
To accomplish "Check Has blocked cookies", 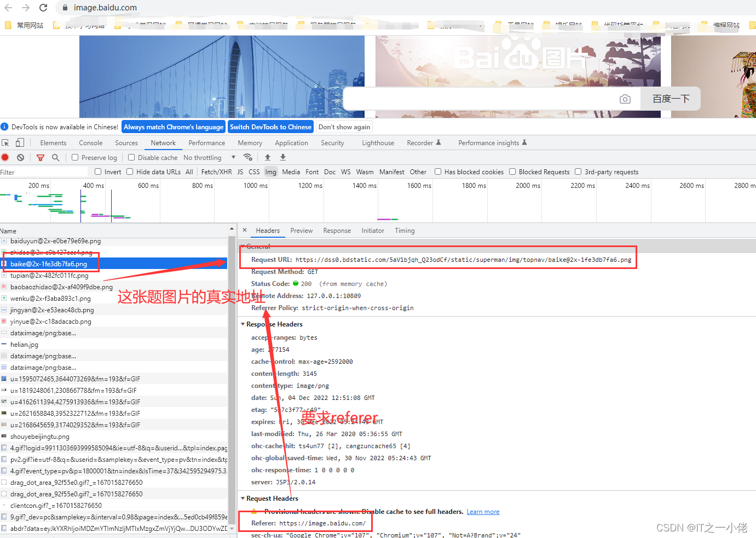I will 438,171.
